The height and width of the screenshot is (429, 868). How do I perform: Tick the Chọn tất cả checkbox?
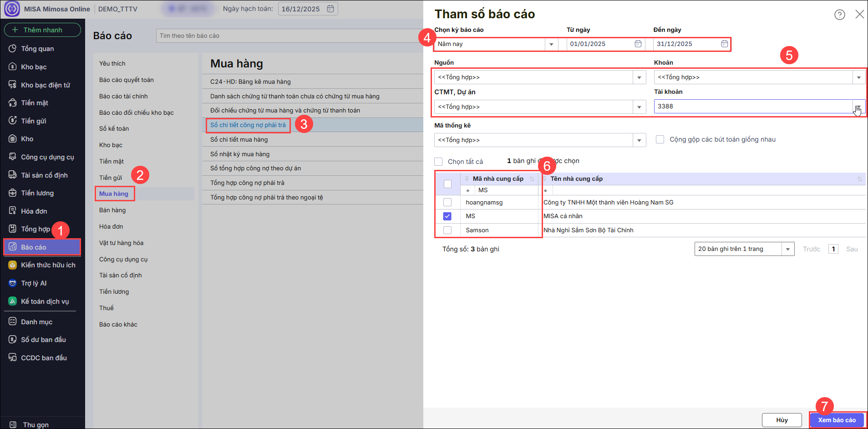tap(438, 162)
